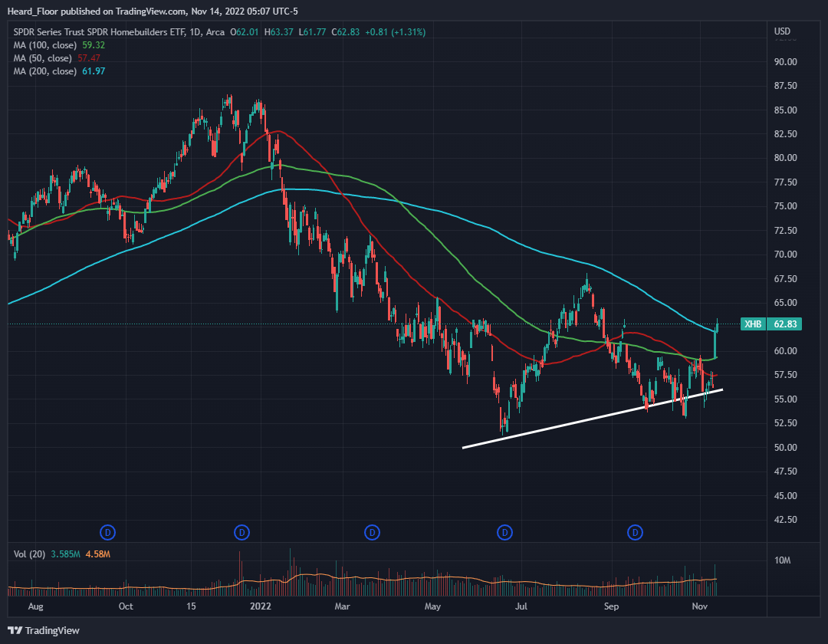
Task: Open the TradingView logo at bottom
Action: coord(43,630)
